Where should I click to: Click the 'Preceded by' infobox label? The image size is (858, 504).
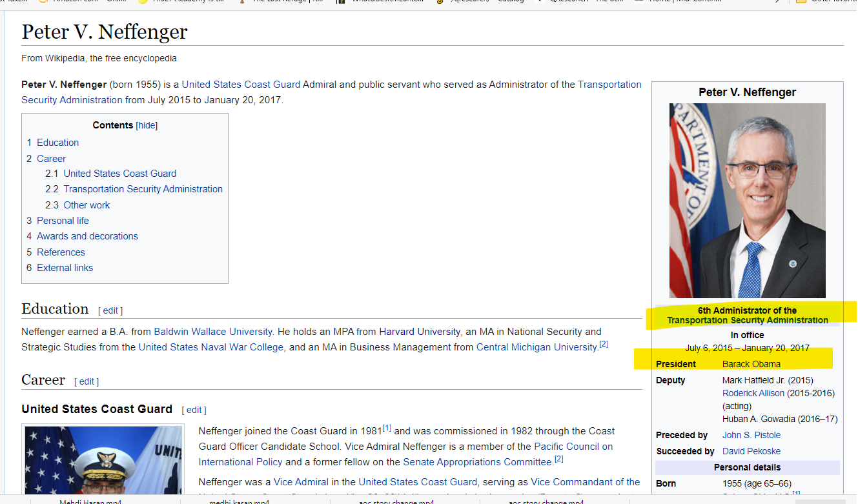coord(682,435)
